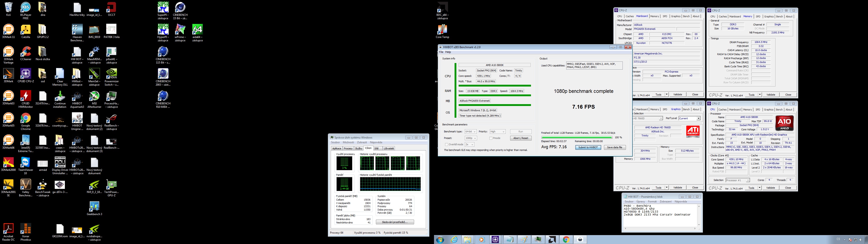Open the Preset 1080p dropdown
Viewport: 868px width, 244px height.
471,138
